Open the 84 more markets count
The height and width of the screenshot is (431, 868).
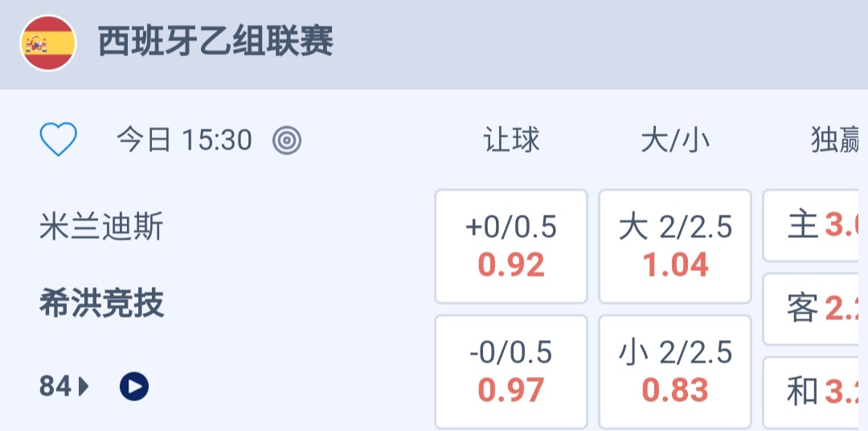click(55, 387)
